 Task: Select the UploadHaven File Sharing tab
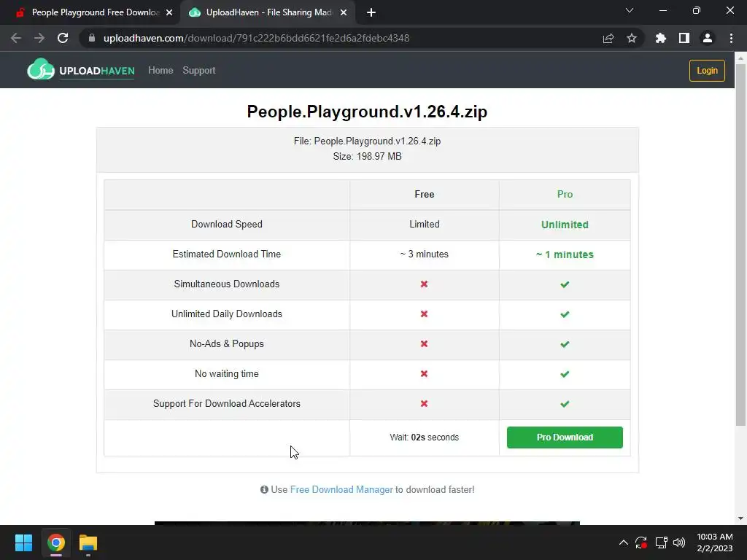(267, 12)
